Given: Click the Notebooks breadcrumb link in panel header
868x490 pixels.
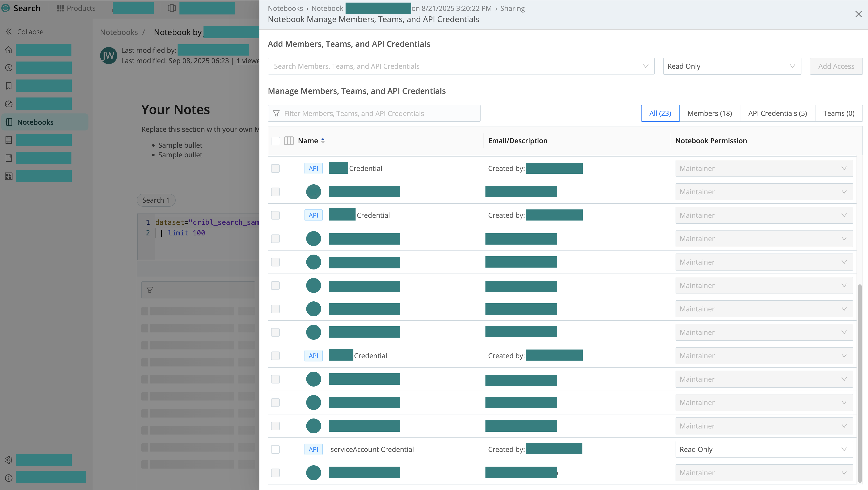Looking at the screenshot, I should (x=285, y=9).
